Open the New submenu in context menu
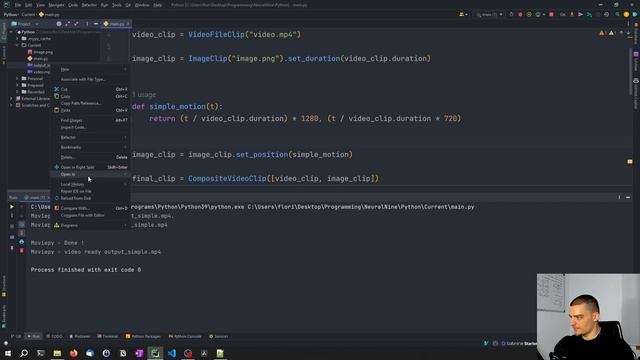This screenshot has width=640, height=360. point(90,69)
